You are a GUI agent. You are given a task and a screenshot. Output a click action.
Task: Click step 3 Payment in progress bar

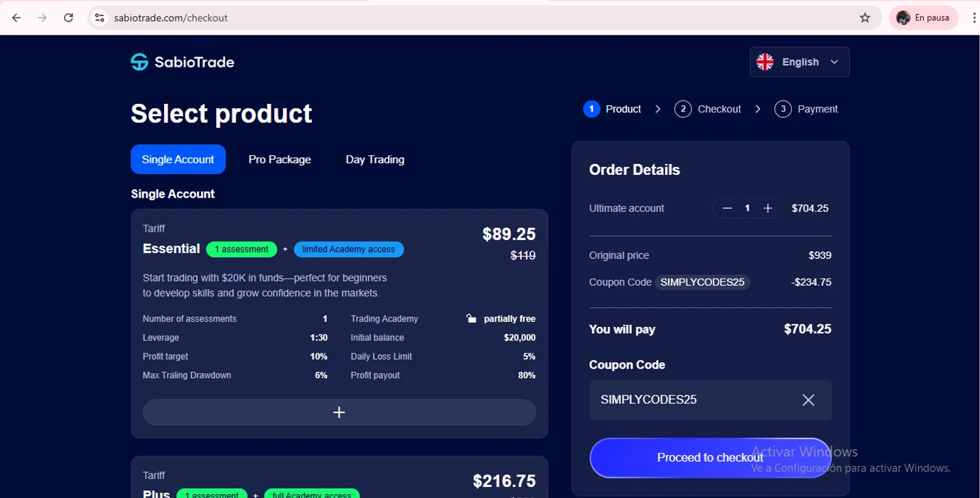pos(806,109)
